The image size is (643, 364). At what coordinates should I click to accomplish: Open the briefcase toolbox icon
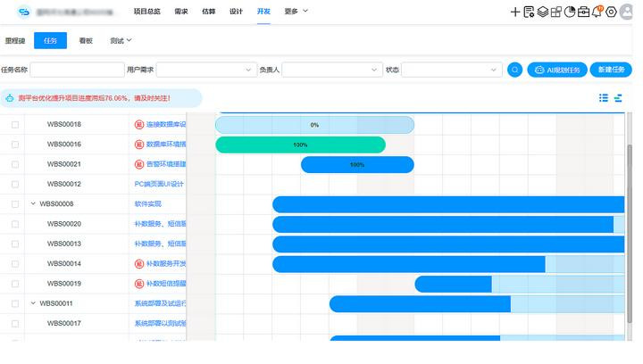pos(584,12)
